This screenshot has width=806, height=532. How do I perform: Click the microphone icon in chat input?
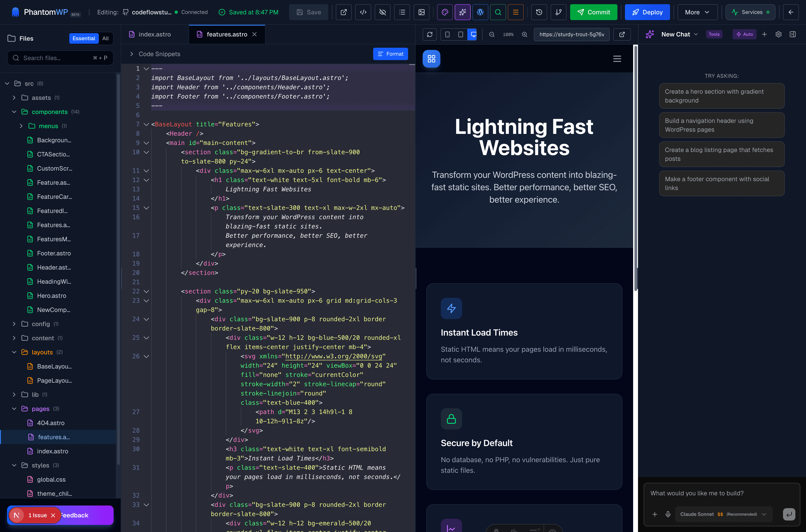point(668,514)
